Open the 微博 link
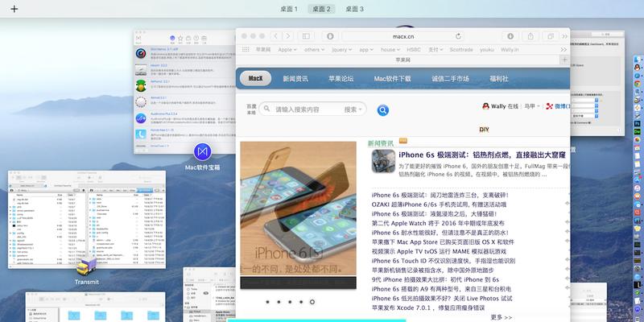 [x=562, y=106]
